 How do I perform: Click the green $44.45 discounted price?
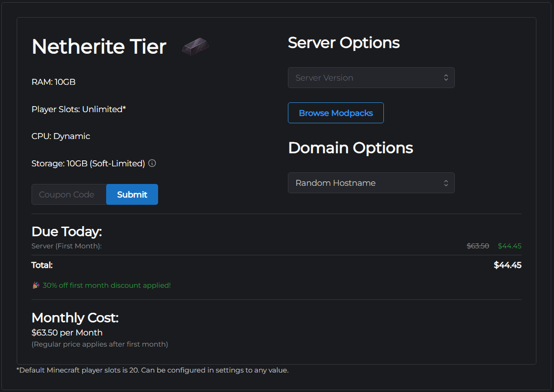(x=509, y=246)
